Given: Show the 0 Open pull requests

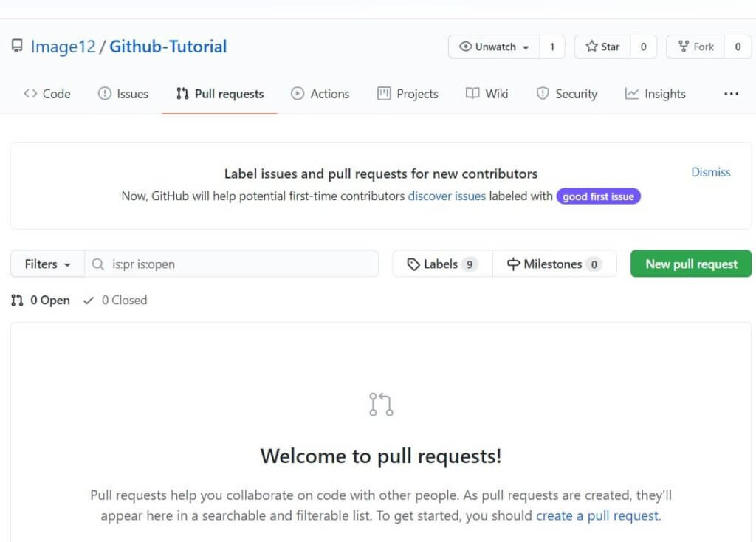Looking at the screenshot, I should [x=41, y=301].
